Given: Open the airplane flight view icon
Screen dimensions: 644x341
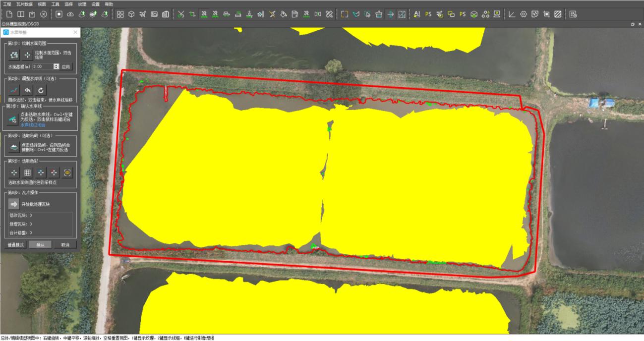Looking at the screenshot, I should pos(143,14).
